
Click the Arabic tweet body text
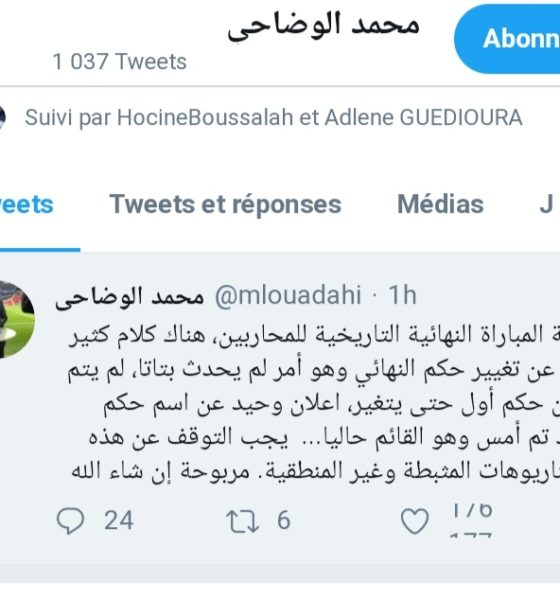click(x=314, y=403)
